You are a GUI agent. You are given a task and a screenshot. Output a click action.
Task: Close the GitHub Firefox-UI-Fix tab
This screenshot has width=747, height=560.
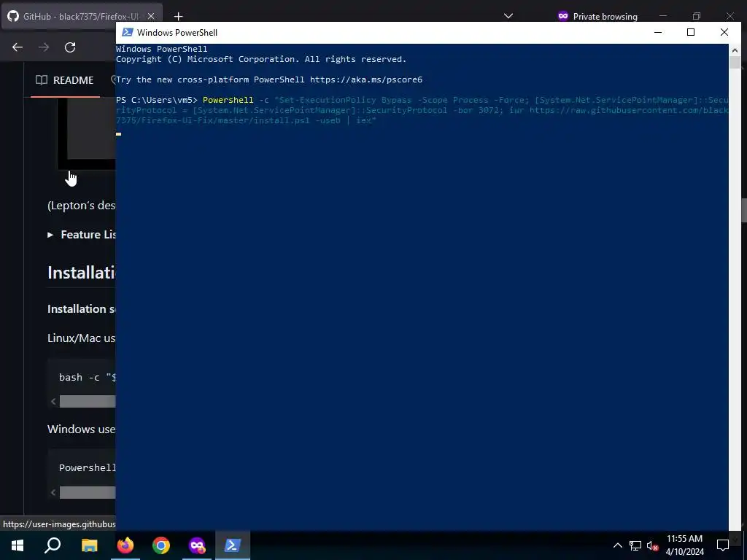coord(150,16)
